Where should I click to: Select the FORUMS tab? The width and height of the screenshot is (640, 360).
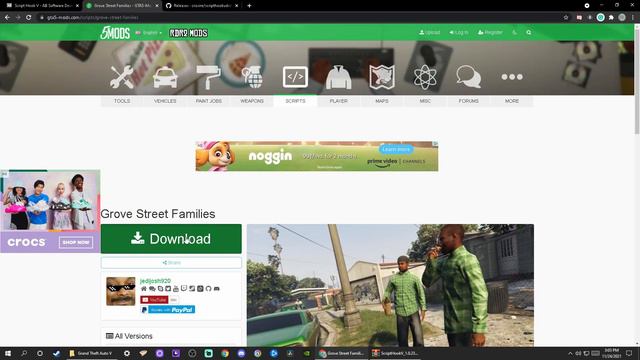(x=469, y=101)
